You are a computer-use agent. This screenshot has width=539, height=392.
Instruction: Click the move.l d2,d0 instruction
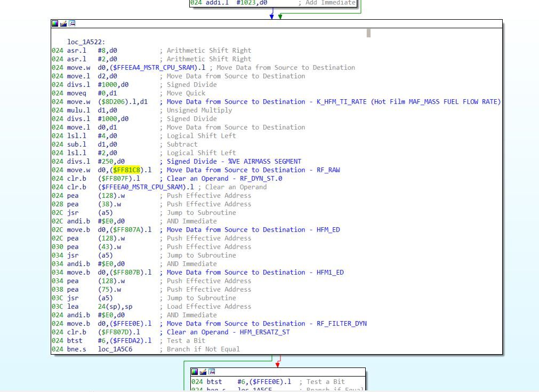click(x=92, y=76)
